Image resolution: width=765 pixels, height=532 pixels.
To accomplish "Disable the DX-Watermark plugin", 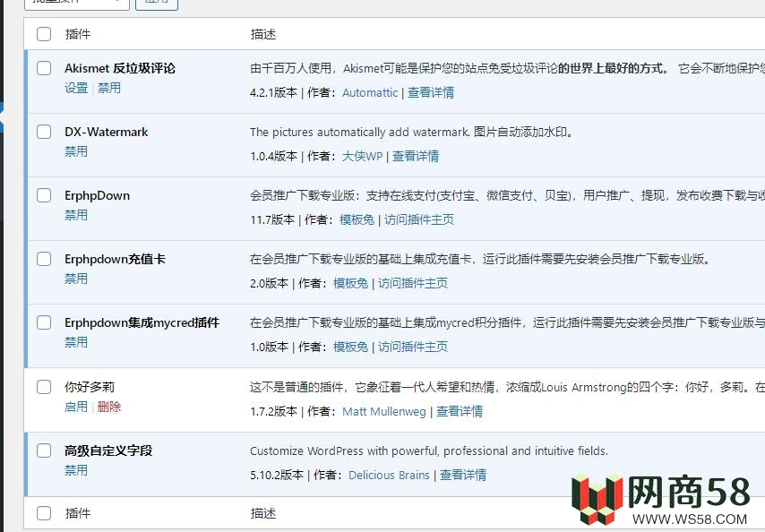I will (x=76, y=151).
